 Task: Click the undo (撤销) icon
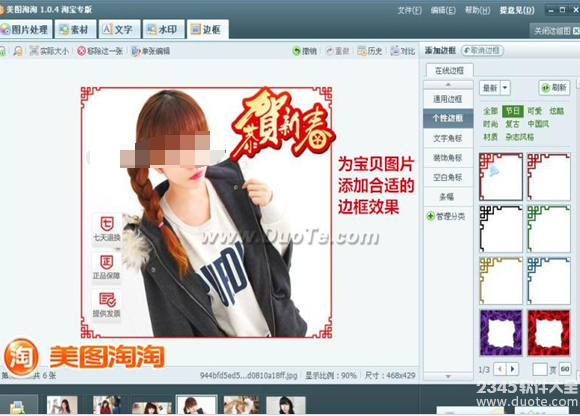296,51
